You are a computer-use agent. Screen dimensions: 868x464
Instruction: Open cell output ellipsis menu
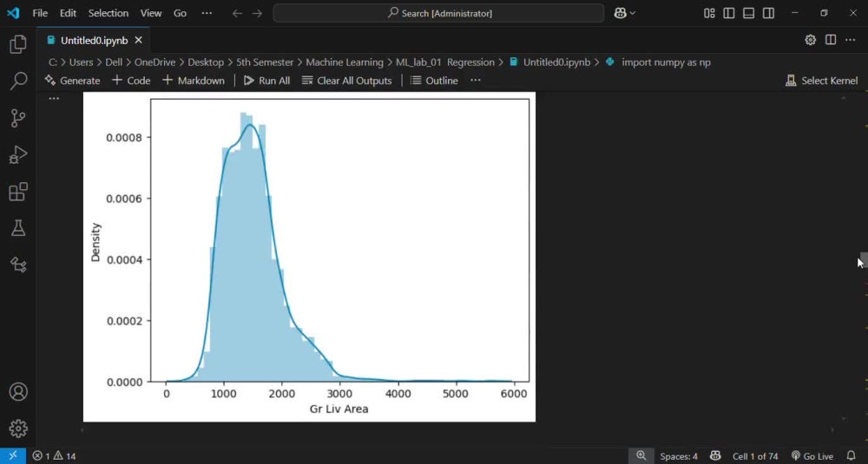click(54, 99)
